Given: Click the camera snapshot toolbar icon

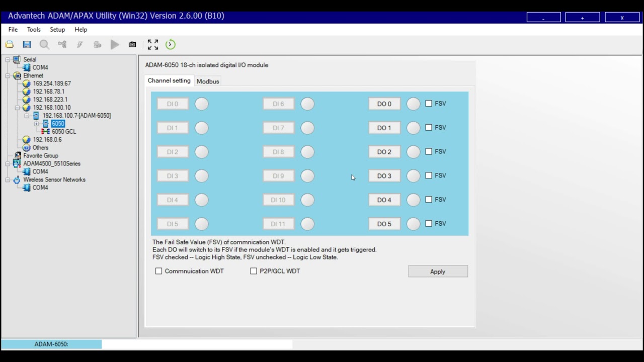Looking at the screenshot, I should [x=132, y=45].
